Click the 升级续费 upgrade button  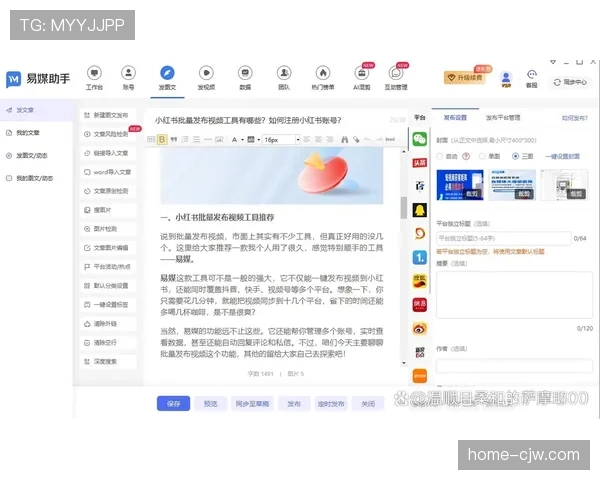[465, 78]
